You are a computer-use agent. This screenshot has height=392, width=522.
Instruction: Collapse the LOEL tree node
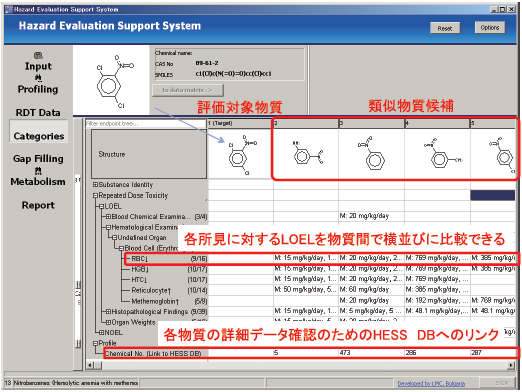(x=102, y=206)
